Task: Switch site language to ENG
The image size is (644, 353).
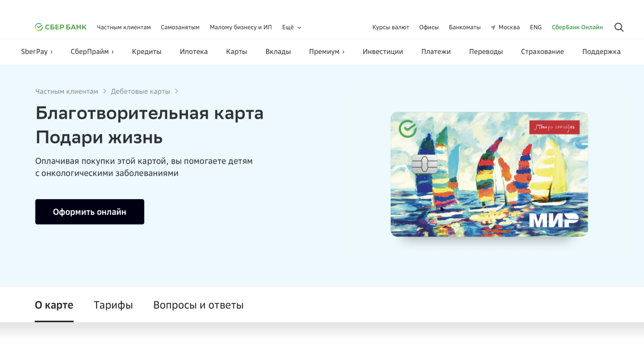Action: 536,27
